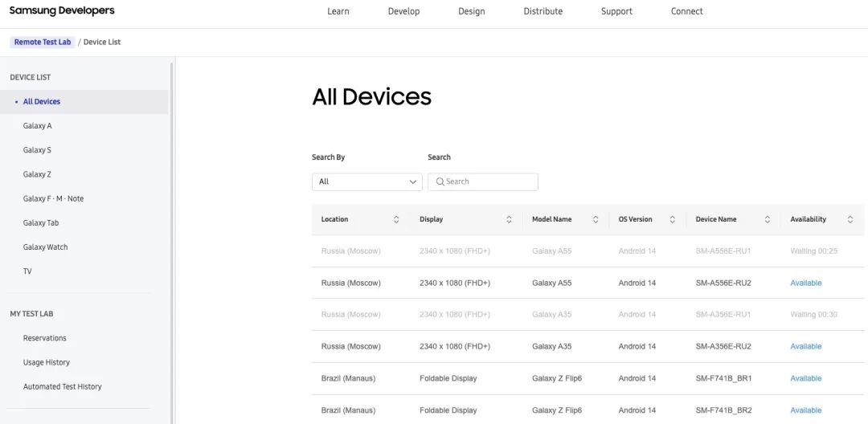This screenshot has height=424, width=868.
Task: Open Reservations in My Test Lab
Action: coord(45,338)
